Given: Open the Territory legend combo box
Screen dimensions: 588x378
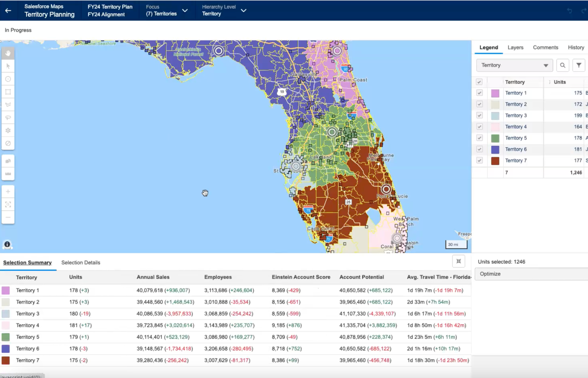Looking at the screenshot, I should click(x=514, y=65).
